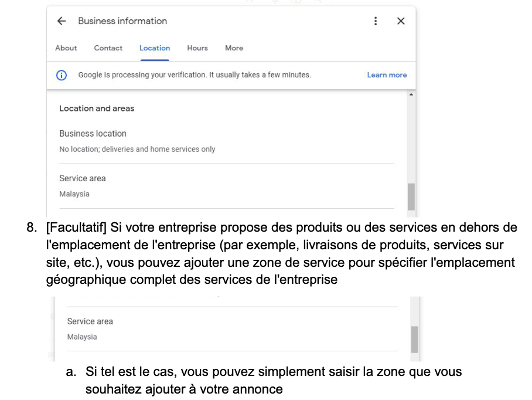Click the scrollbar thumb in the top panel
Image resolution: width=532 pixels, height=400 pixels.
point(411,196)
